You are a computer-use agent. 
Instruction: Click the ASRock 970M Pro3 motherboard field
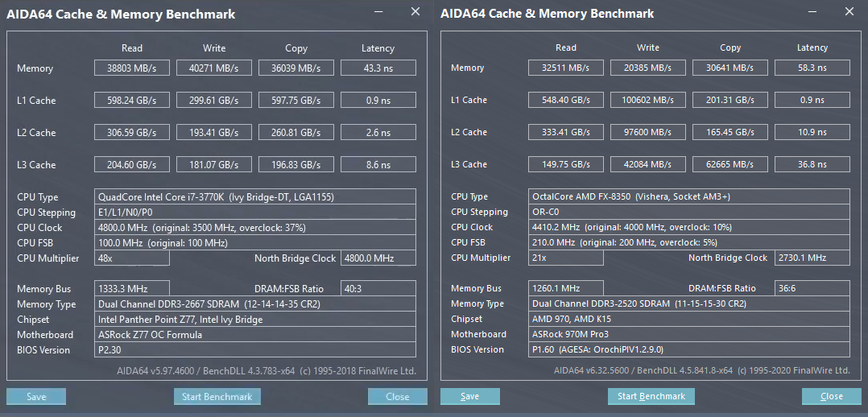pyautogui.click(x=689, y=334)
